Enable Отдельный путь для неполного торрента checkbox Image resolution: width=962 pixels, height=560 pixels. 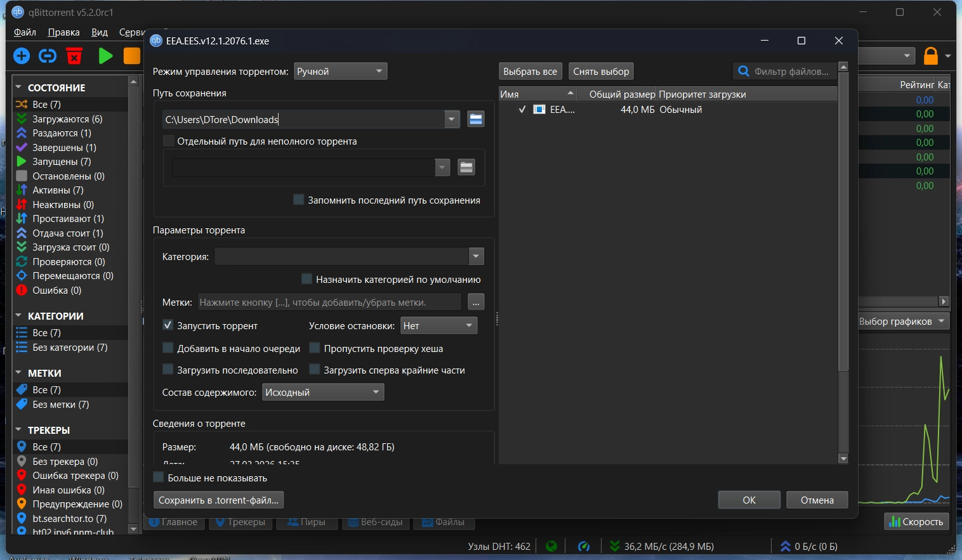click(x=169, y=141)
